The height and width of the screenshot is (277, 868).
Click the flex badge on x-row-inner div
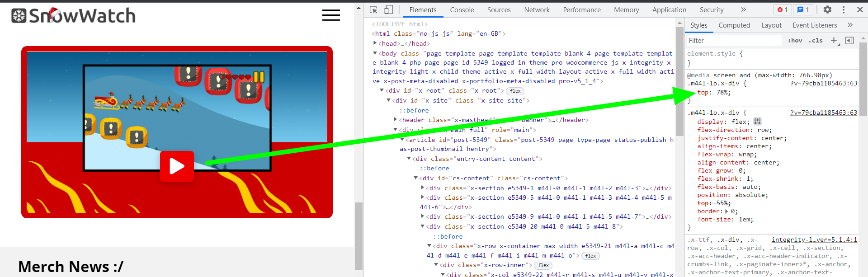tap(543, 265)
